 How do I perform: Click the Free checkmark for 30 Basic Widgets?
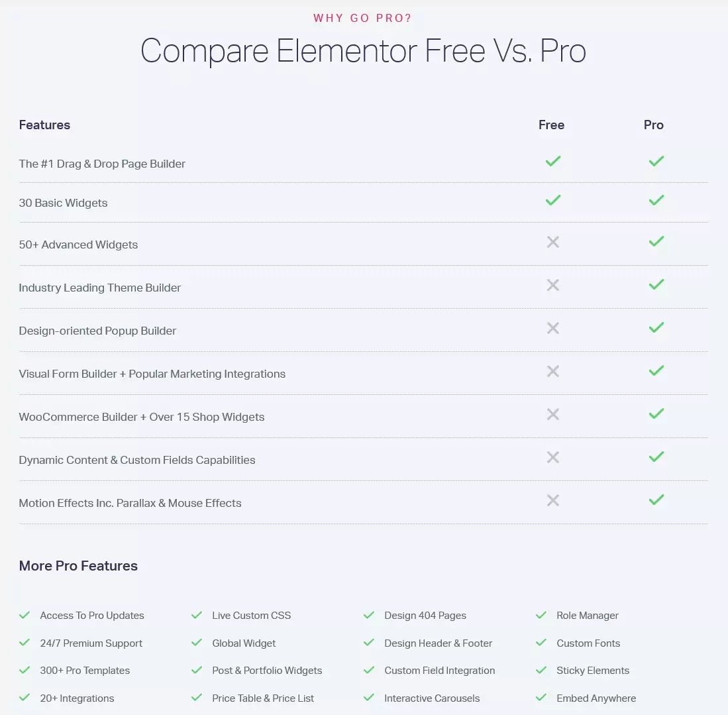(x=553, y=200)
